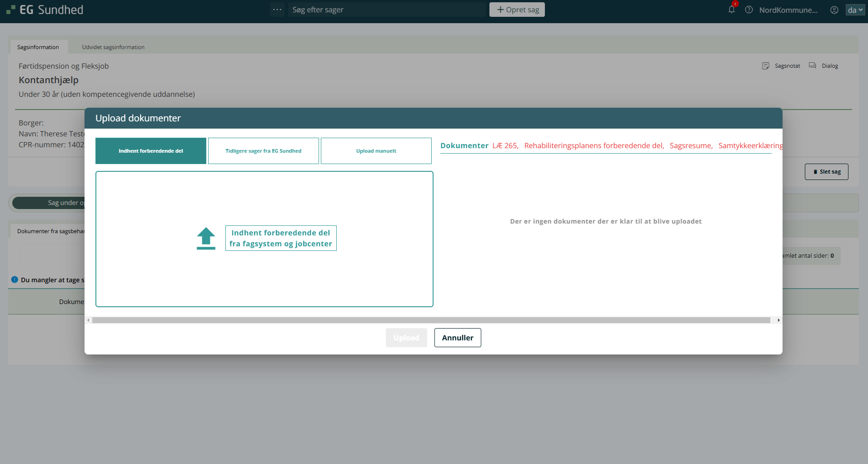Viewport: 868px width, 464px height.
Task: Click the Opret sag button
Action: point(517,10)
